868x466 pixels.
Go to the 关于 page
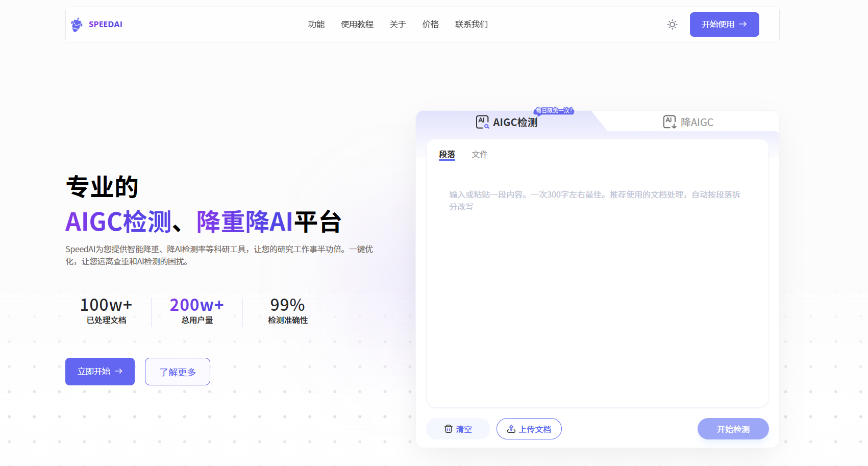tap(398, 24)
